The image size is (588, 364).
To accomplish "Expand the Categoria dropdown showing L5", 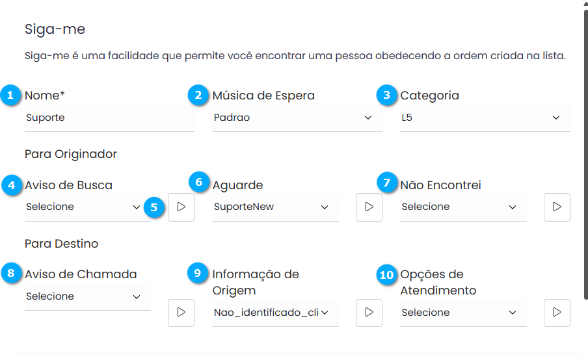I will [x=485, y=118].
